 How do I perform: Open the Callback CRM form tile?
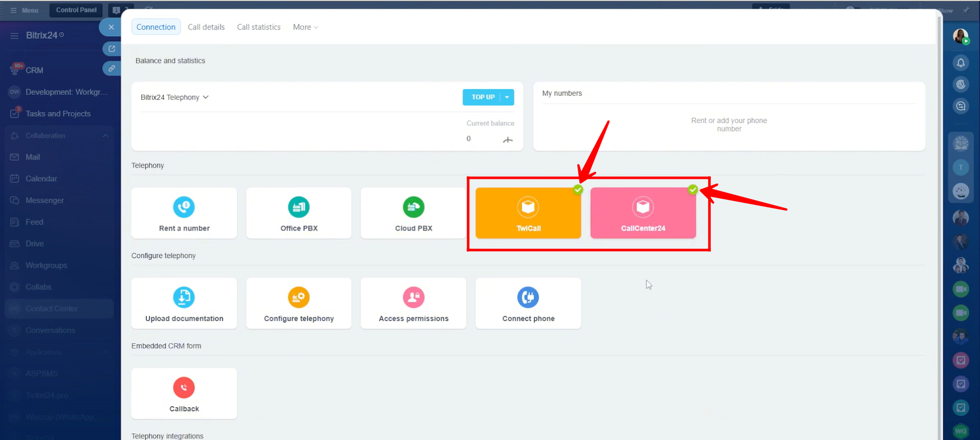coord(184,393)
